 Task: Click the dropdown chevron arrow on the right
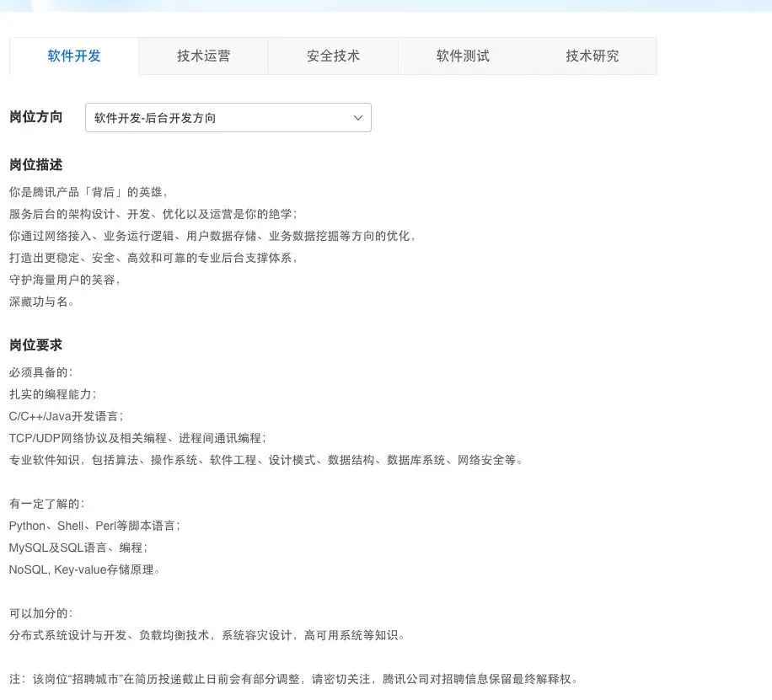pyautogui.click(x=357, y=117)
